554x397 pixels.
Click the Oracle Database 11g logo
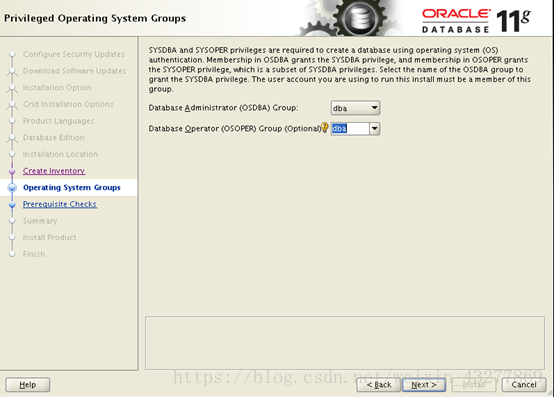click(x=476, y=21)
